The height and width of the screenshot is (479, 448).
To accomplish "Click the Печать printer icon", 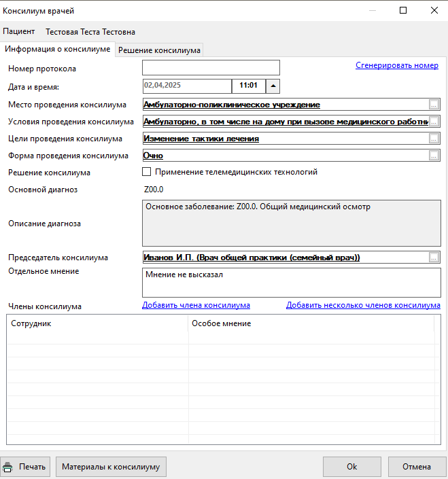I will coord(7,467).
